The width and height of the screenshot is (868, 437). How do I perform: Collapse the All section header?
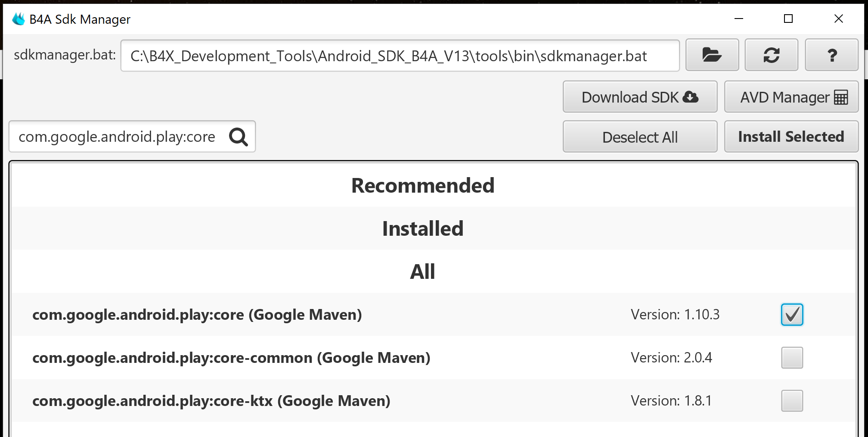pyautogui.click(x=423, y=272)
